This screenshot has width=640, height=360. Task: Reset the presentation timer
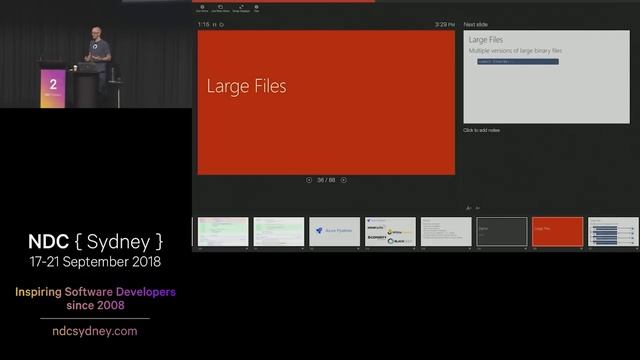pos(222,25)
